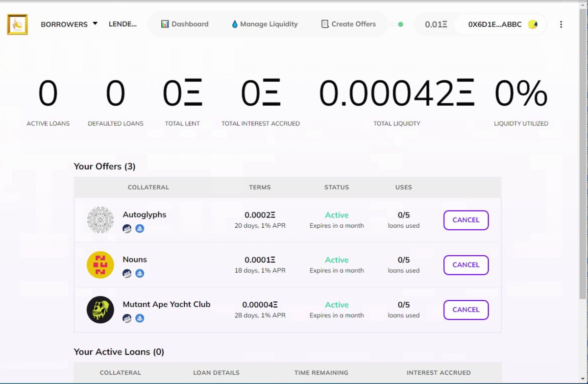Open the Nouns dark-blue bar-chart marketplace icon
This screenshot has height=384, width=588.
(x=127, y=273)
